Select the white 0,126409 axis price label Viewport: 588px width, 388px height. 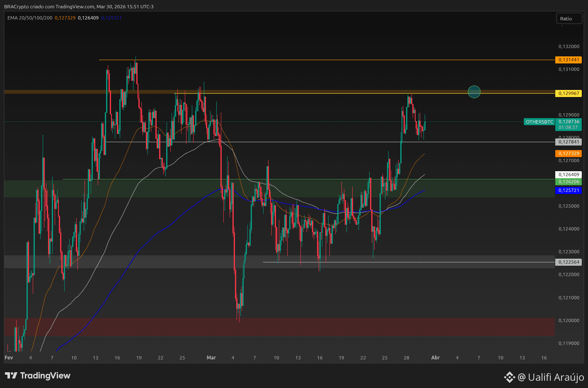569,175
